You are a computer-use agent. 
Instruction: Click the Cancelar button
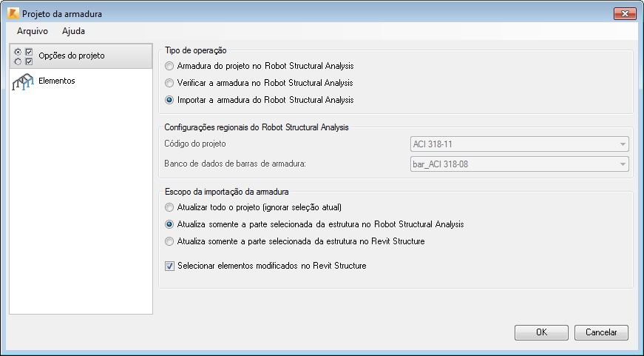[601, 332]
